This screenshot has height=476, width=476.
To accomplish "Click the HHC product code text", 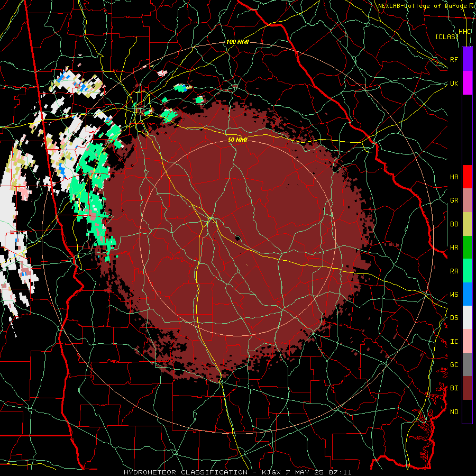I will (465, 32).
